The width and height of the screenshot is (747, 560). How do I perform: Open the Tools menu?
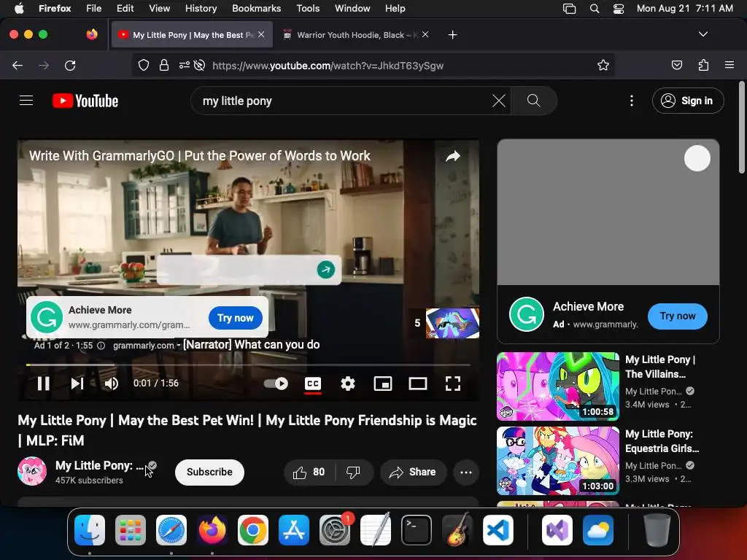(x=308, y=8)
